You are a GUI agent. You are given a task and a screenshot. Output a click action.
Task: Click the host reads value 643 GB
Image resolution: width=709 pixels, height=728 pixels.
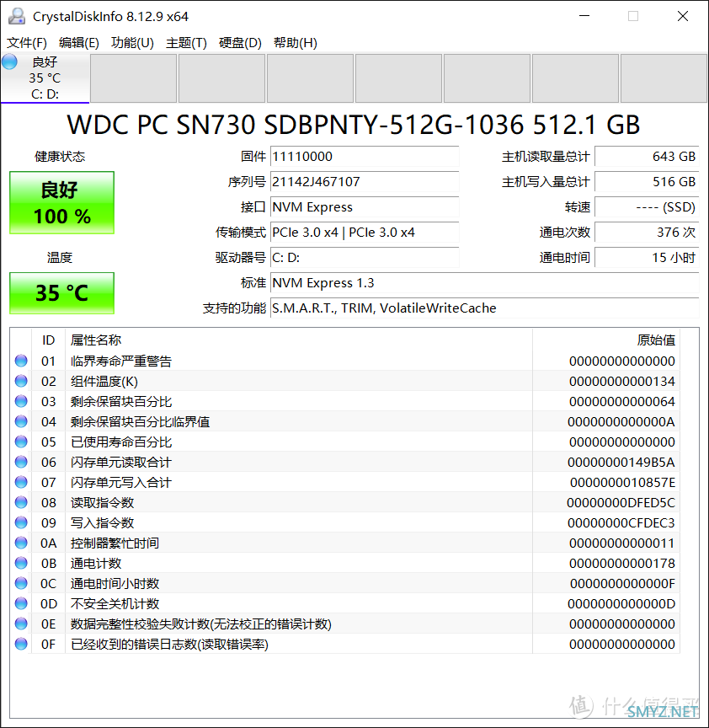tap(647, 157)
